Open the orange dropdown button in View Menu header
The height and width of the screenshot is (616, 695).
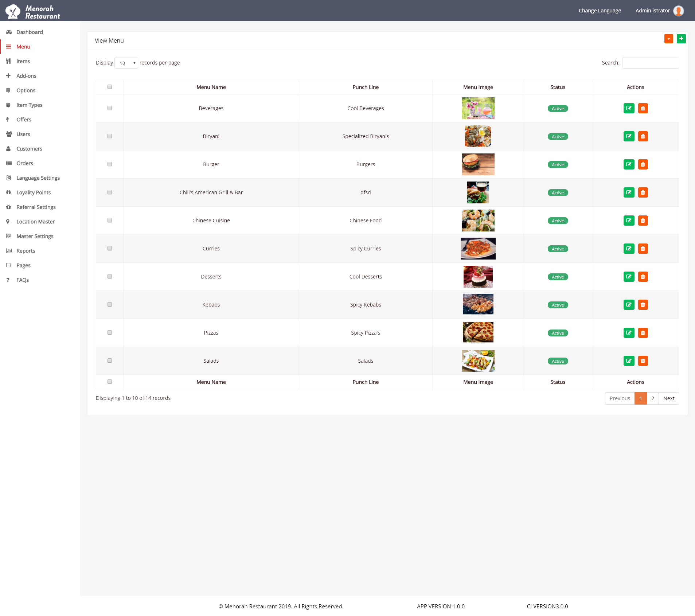pos(669,39)
